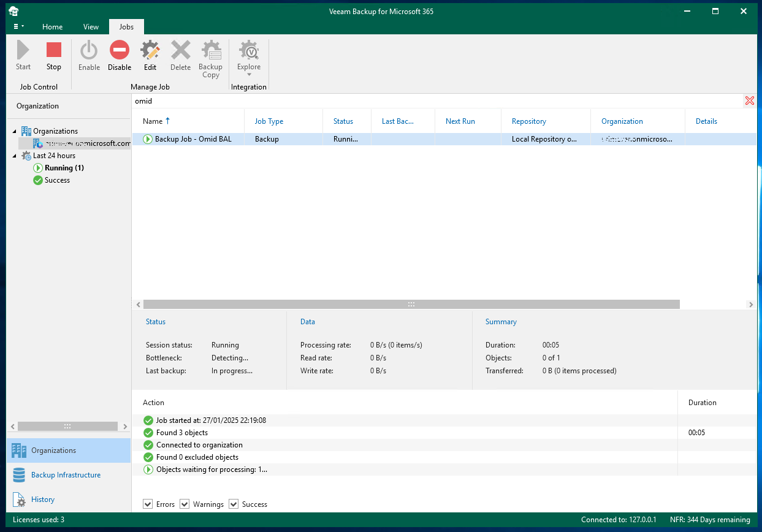
Task: Open the History view
Action: (69, 500)
